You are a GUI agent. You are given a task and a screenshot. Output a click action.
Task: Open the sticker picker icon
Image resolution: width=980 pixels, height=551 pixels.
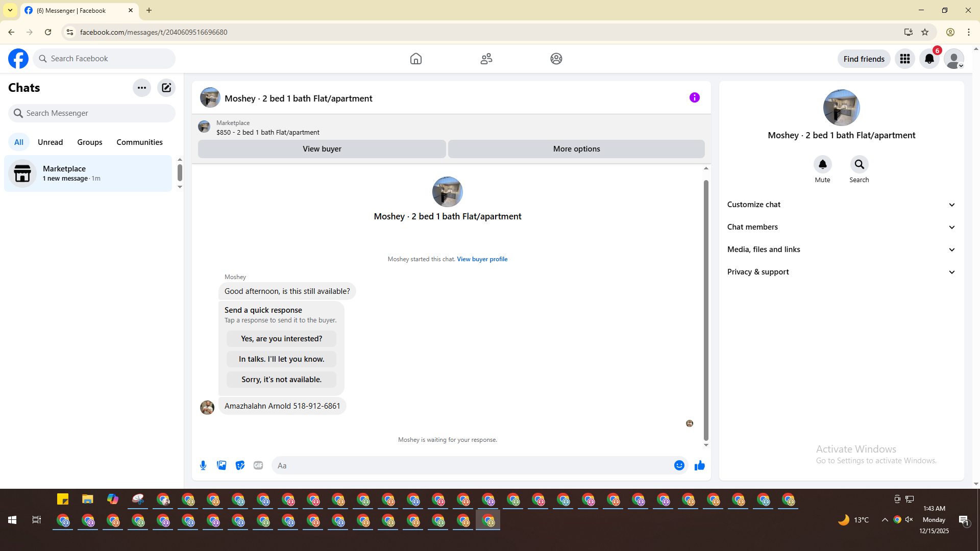coord(240,465)
